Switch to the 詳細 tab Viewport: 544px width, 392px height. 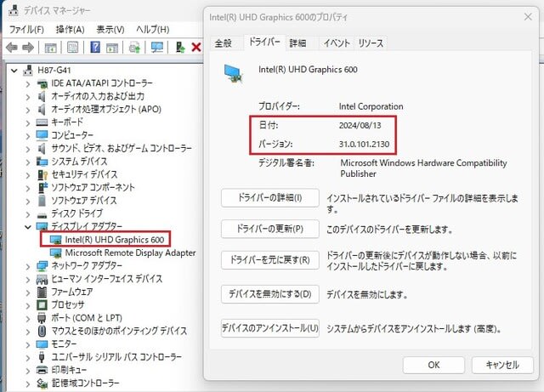coord(297,43)
